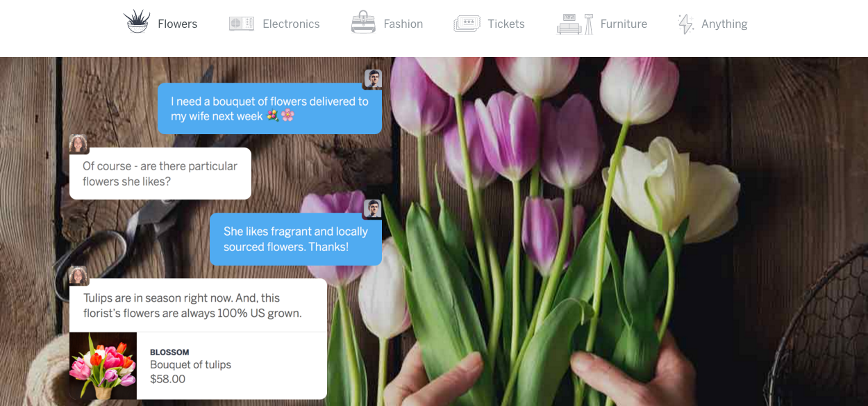The height and width of the screenshot is (406, 868).
Task: Open the Fashion category tab
Action: [x=387, y=23]
